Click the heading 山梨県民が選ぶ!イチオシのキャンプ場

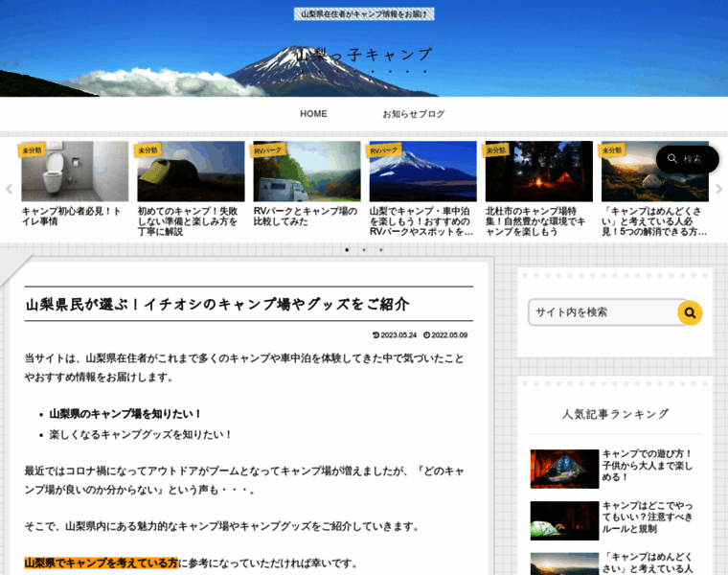click(x=217, y=304)
